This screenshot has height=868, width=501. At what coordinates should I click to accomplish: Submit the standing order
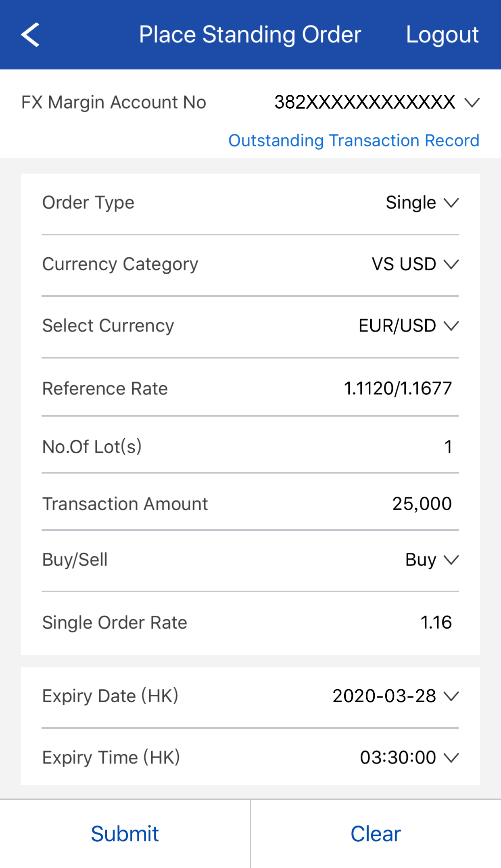click(x=125, y=834)
